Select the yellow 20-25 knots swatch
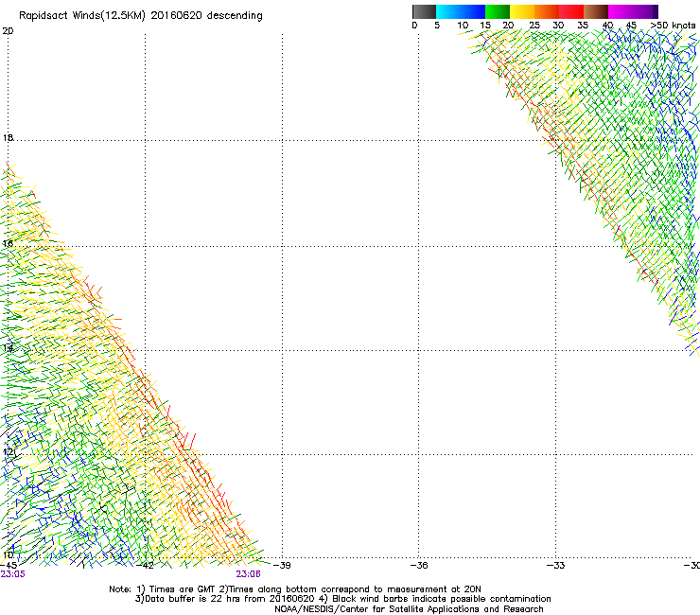Viewport: 700px width, 615px height. tap(522, 11)
